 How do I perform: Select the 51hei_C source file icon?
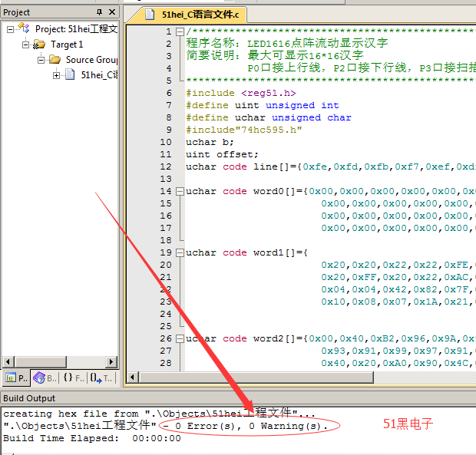(x=71, y=75)
